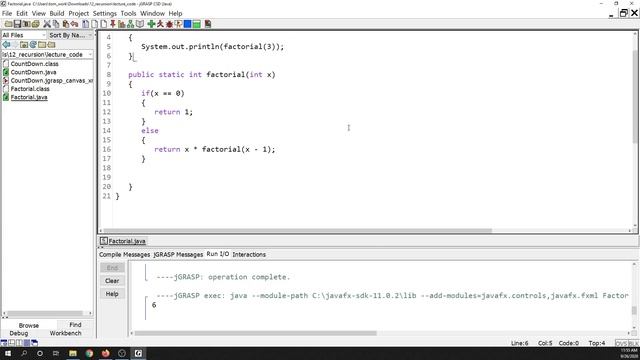Compile with the green plus icon

[x=151, y=24]
